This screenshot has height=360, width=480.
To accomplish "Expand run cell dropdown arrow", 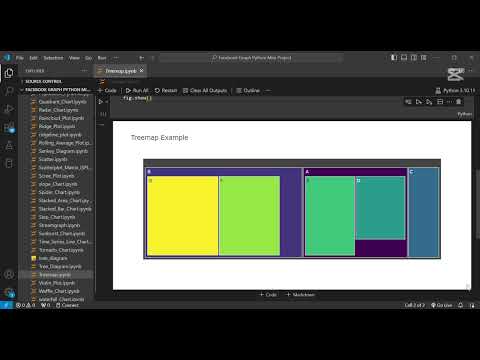I will click(107, 102).
